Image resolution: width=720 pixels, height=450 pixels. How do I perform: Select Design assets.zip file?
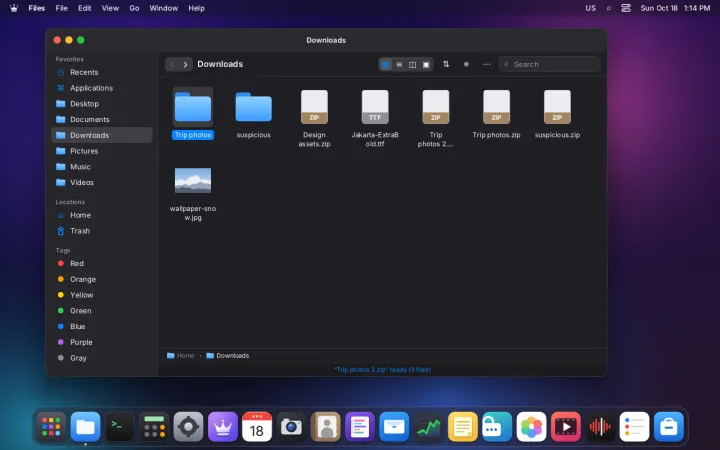coord(314,118)
